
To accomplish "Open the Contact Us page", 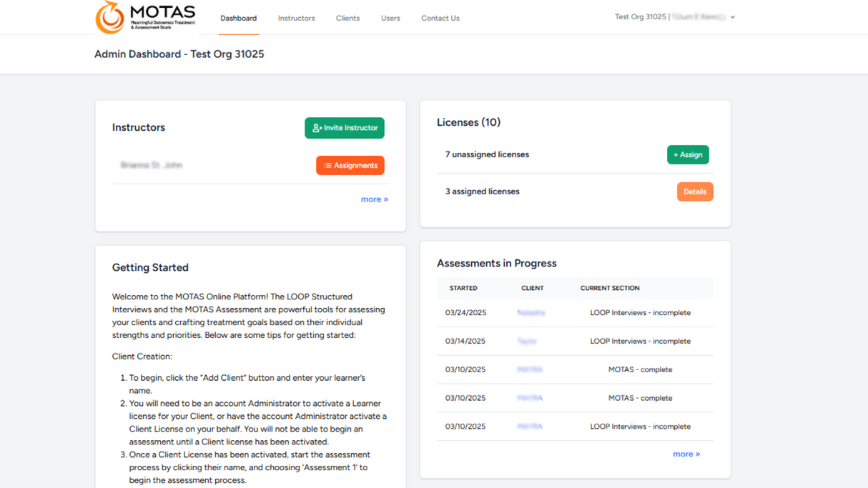I will (440, 18).
